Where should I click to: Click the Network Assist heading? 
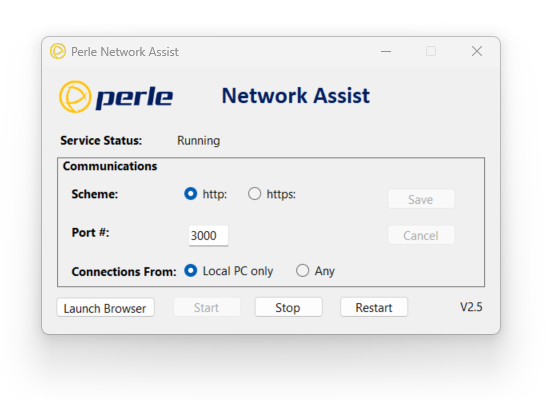tap(296, 96)
